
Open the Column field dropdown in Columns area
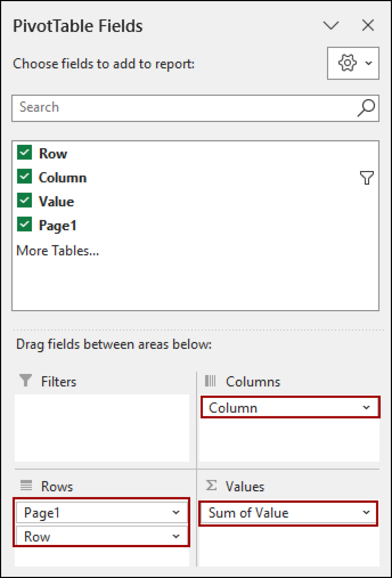click(365, 407)
